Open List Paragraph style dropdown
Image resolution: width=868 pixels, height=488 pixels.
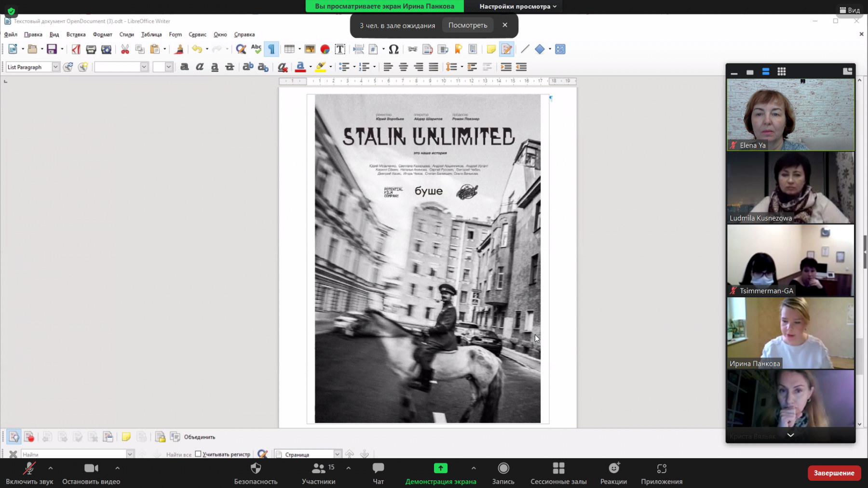[56, 67]
